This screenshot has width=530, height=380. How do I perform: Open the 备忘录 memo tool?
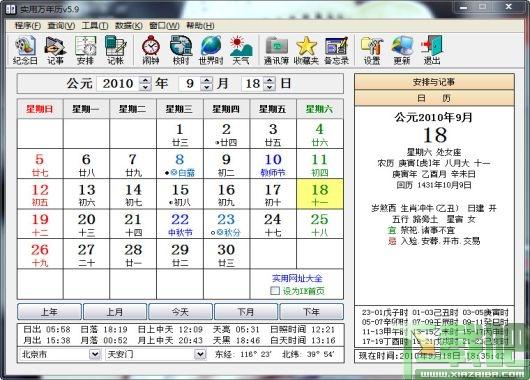[x=336, y=50]
